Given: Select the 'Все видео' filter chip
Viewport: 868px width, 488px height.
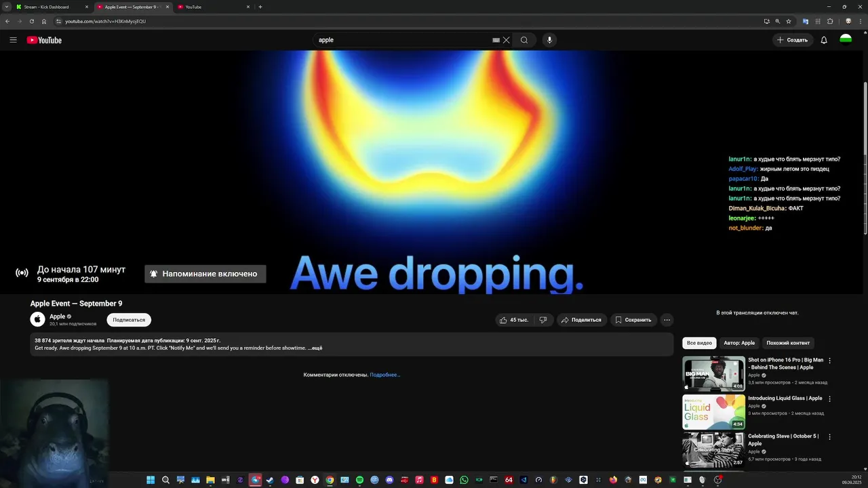Looking at the screenshot, I should [699, 343].
